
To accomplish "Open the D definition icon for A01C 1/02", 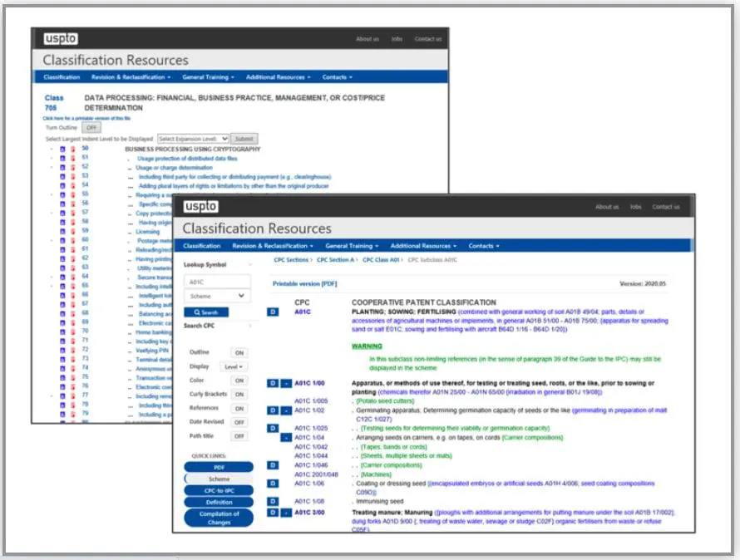I will pyautogui.click(x=273, y=410).
